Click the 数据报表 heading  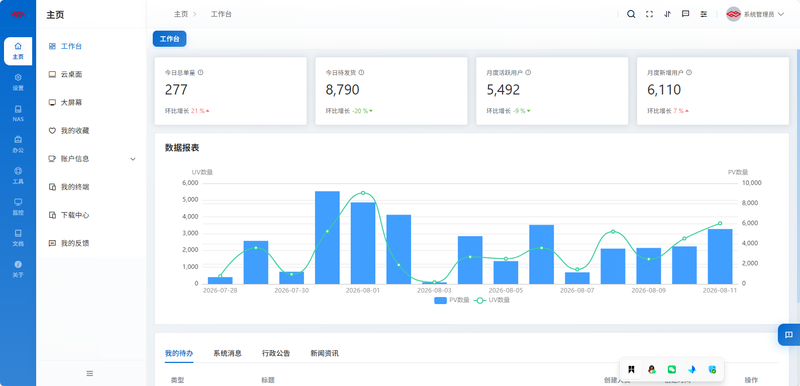182,148
